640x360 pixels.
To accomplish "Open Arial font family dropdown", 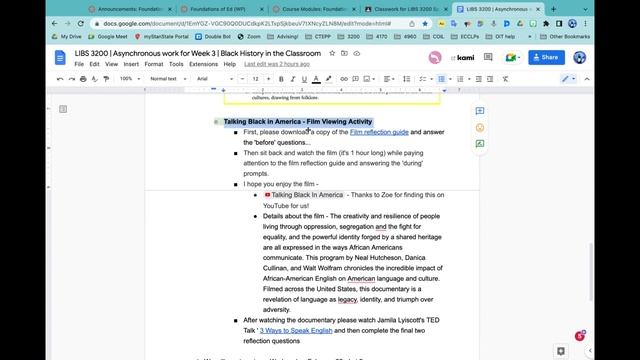I will 215,79.
